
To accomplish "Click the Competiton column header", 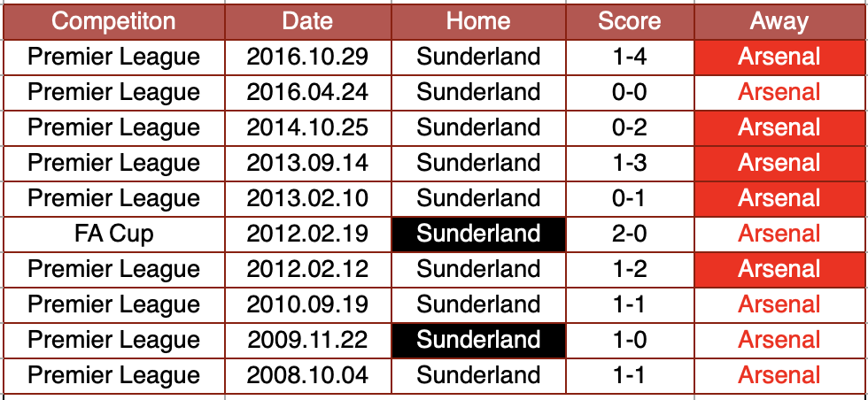I will [x=113, y=21].
